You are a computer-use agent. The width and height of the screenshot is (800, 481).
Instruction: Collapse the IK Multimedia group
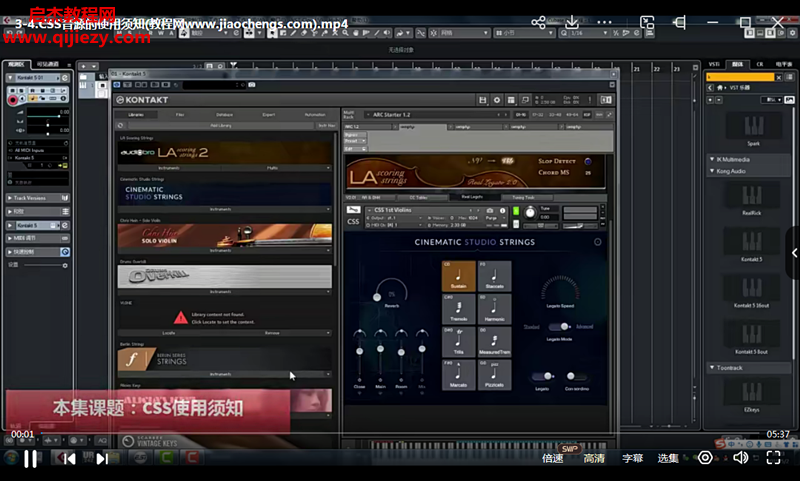click(x=712, y=159)
